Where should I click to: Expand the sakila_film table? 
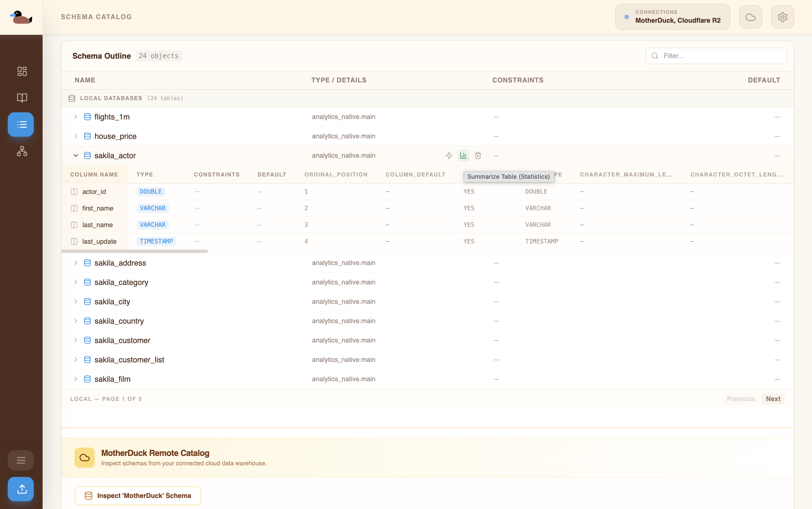point(76,379)
